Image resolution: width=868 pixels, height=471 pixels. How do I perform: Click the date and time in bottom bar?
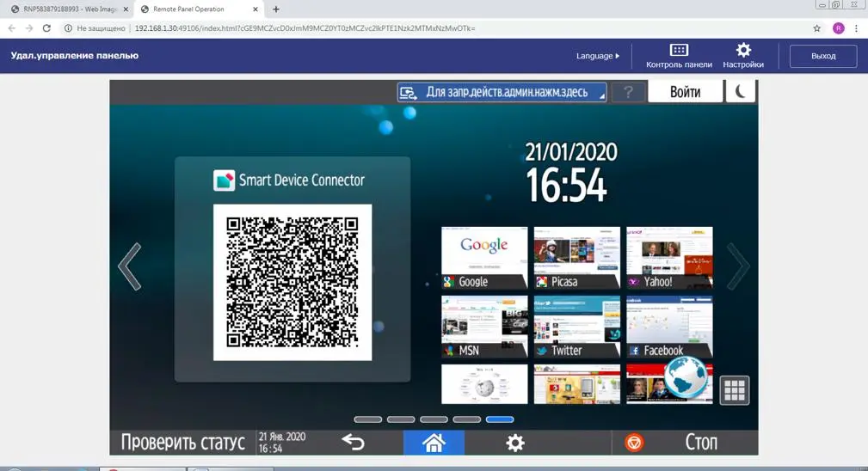click(x=282, y=443)
